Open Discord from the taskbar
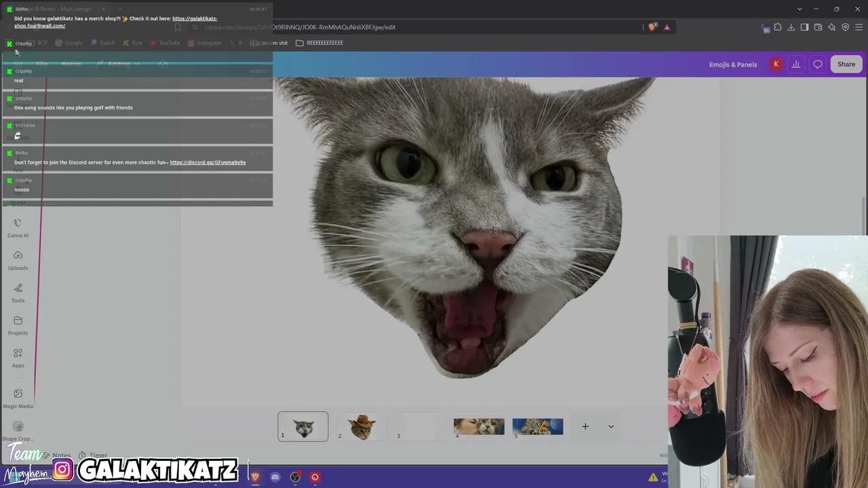Screen dimensions: 868x488 coord(275,477)
